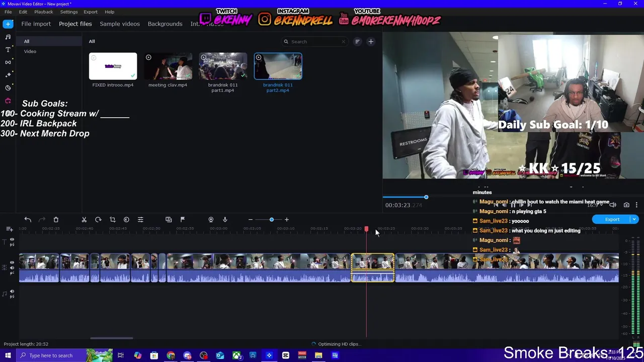
Task: Split clip using the scissors icon
Action: [84, 220]
